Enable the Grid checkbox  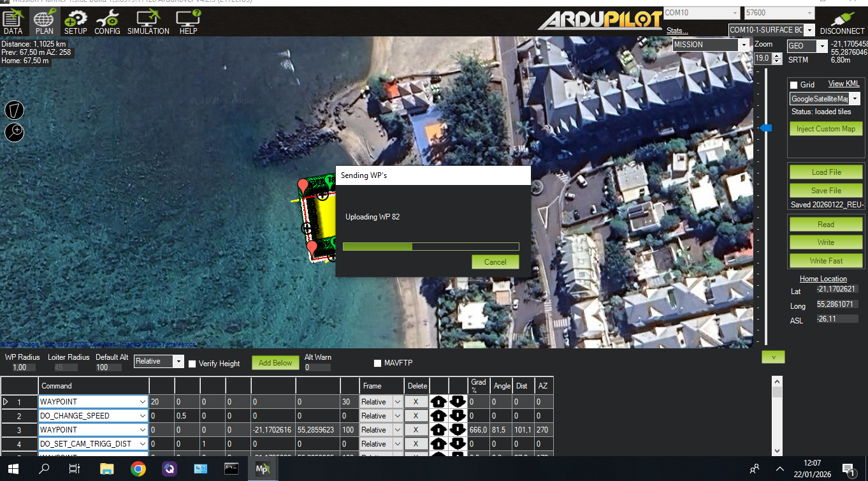793,85
